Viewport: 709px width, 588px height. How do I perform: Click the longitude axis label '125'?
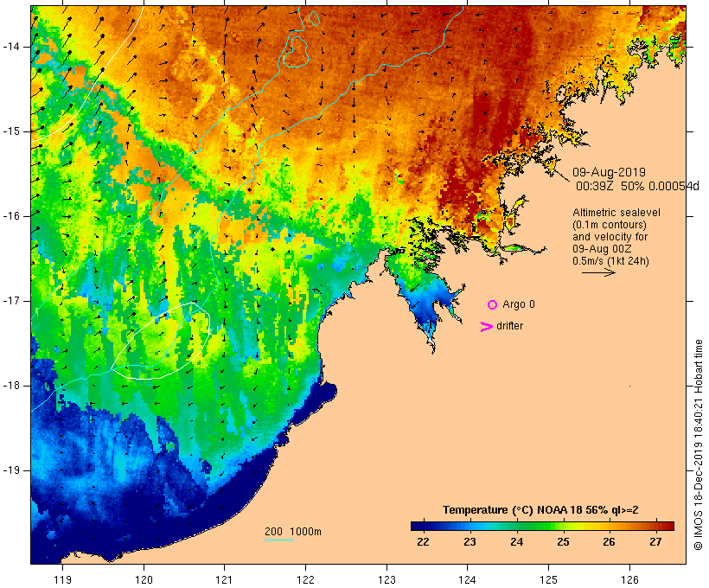coord(548,580)
